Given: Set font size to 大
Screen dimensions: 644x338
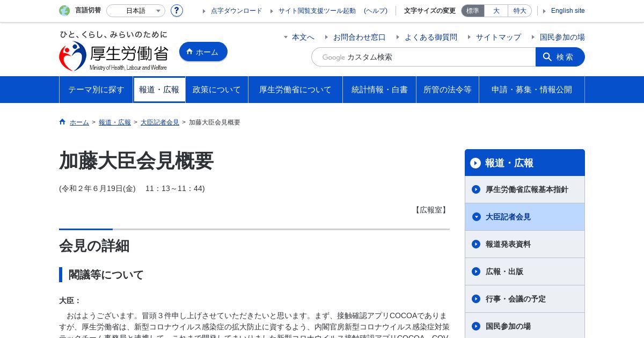Looking at the screenshot, I should pyautogui.click(x=496, y=11).
